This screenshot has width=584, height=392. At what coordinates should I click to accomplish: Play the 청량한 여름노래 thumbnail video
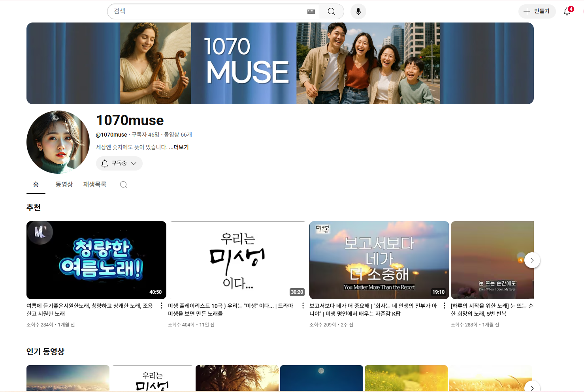[x=96, y=260]
